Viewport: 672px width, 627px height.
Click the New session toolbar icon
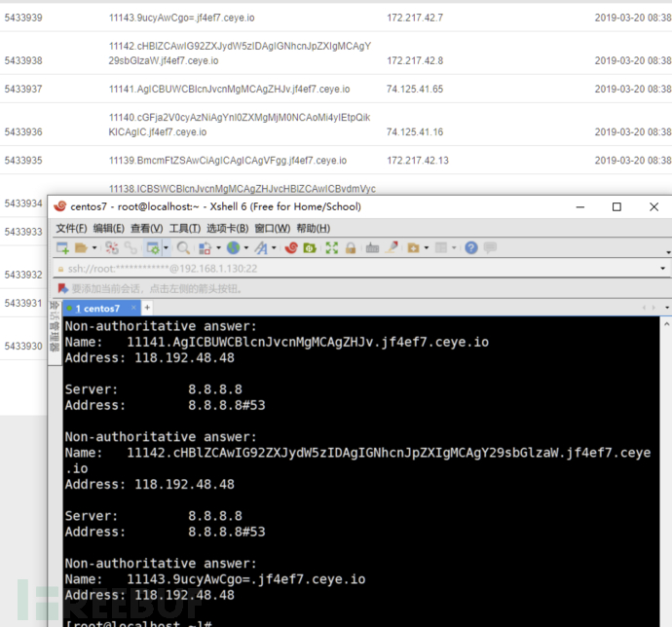62,247
